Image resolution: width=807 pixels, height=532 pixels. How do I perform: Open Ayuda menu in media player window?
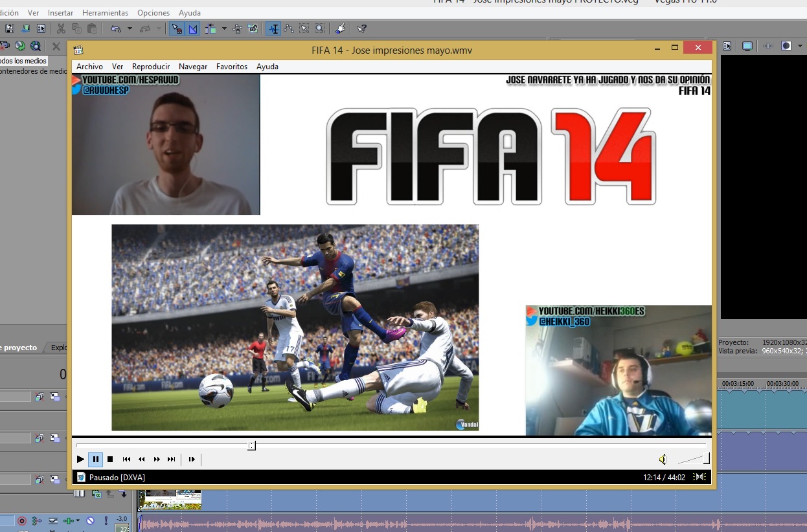pos(267,67)
